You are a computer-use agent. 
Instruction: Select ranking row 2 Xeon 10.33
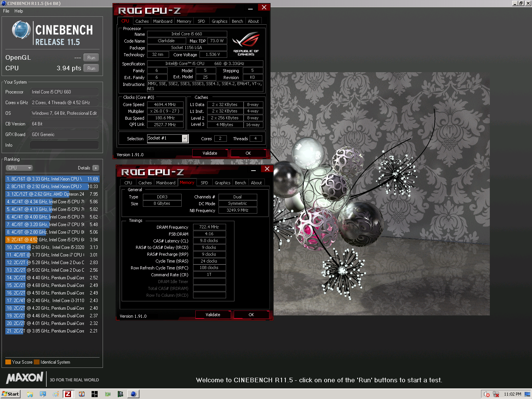(52, 187)
